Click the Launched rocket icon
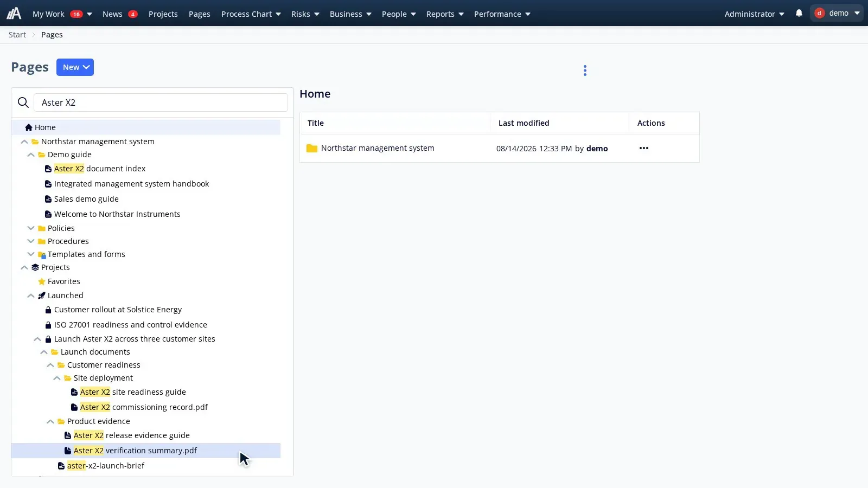The image size is (868, 488). pos(42,296)
